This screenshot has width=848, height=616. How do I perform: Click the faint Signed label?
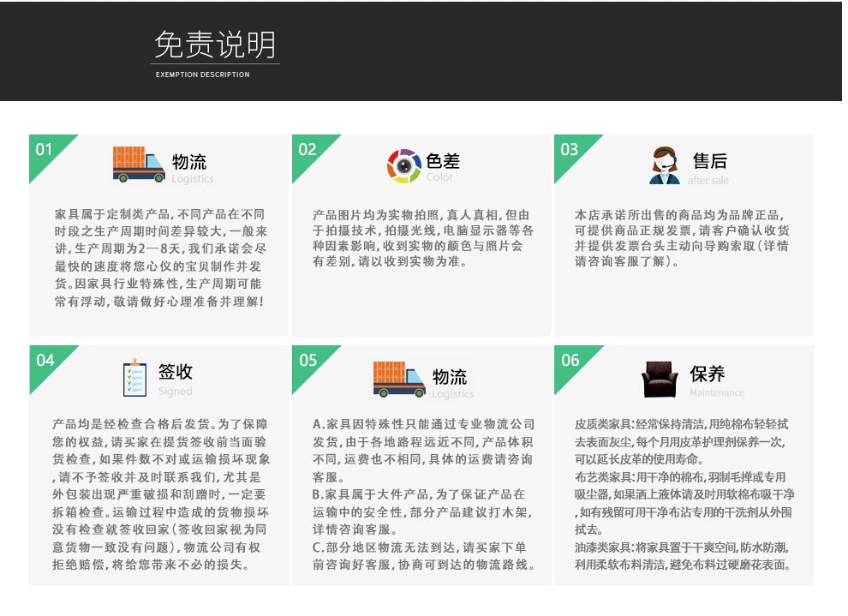coord(176,391)
